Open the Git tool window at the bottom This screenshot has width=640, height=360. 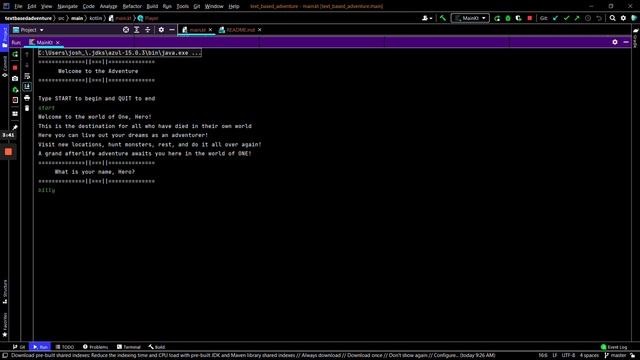pyautogui.click(x=19, y=347)
